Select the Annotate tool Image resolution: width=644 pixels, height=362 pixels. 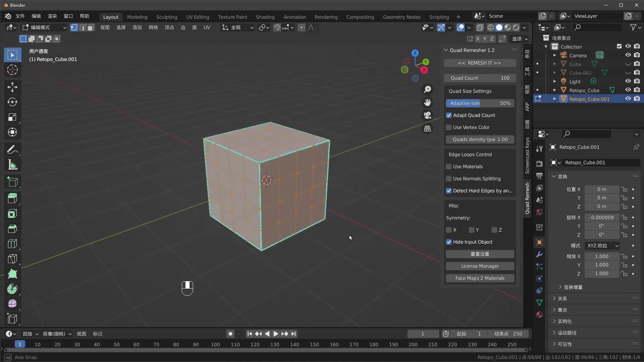pyautogui.click(x=12, y=149)
